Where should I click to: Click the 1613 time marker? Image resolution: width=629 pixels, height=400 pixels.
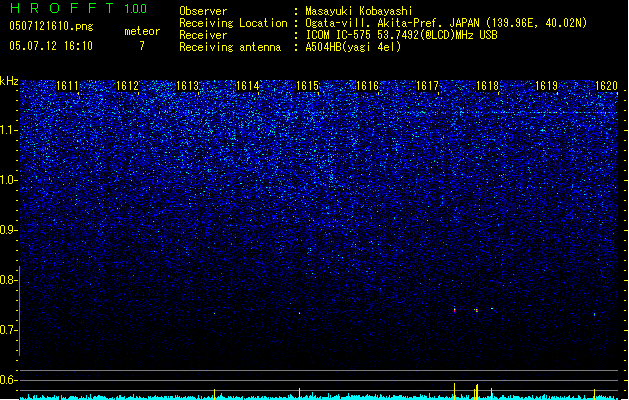187,86
